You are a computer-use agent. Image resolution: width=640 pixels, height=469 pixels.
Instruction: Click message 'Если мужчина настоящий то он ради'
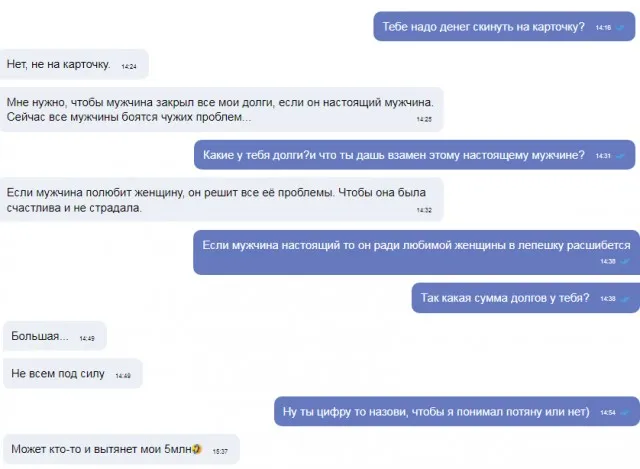click(x=416, y=252)
